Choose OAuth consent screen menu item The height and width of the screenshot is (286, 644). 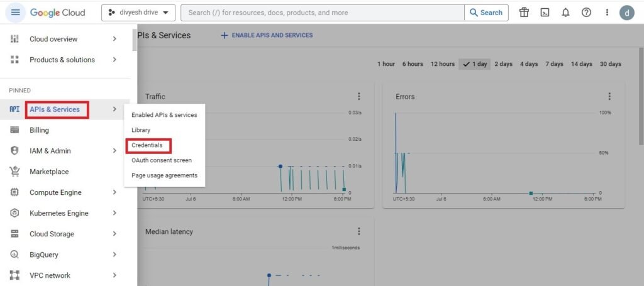[x=162, y=160]
